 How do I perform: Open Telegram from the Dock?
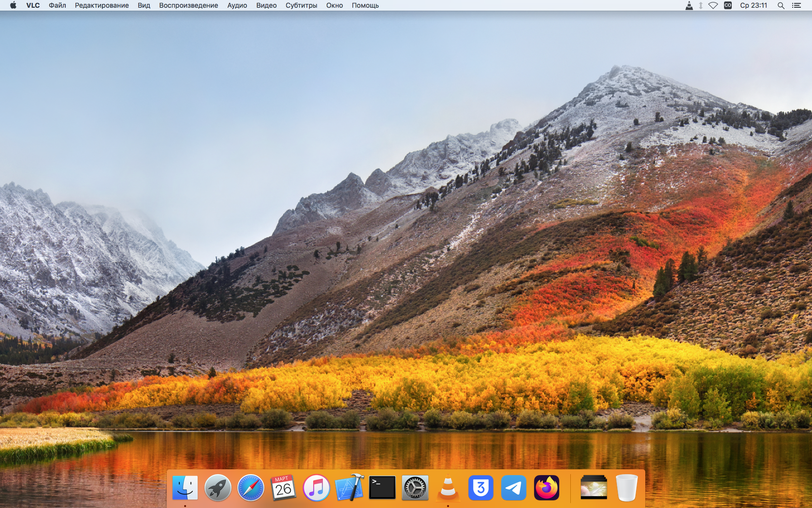click(x=514, y=488)
